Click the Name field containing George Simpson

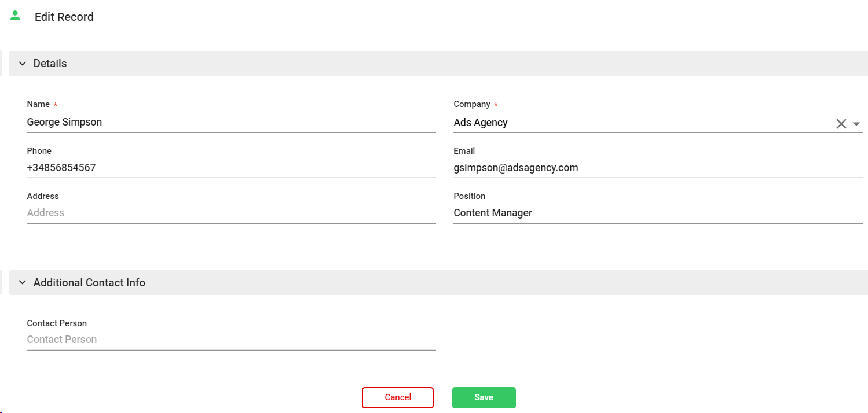pyautogui.click(x=230, y=122)
